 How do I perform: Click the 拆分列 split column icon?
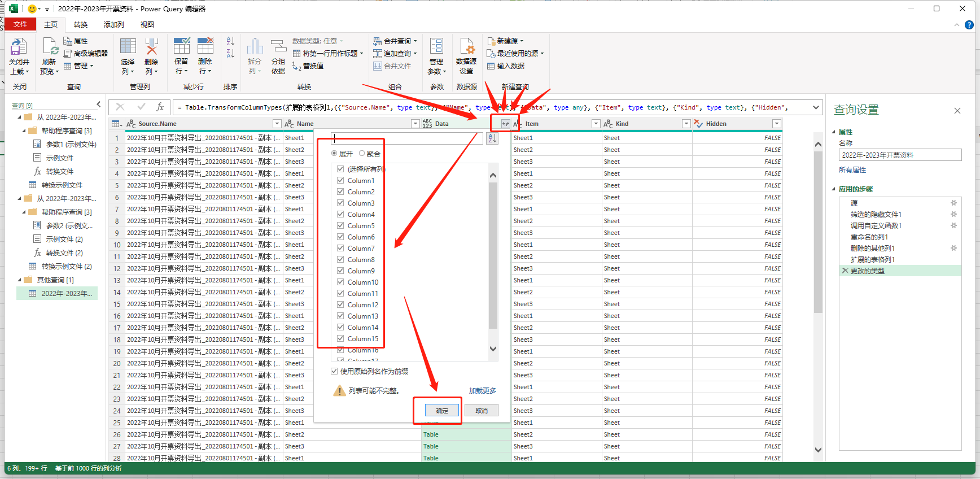255,47
